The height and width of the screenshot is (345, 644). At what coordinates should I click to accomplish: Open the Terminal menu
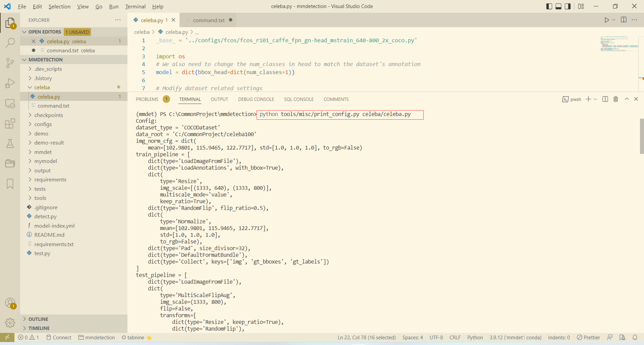click(x=135, y=6)
